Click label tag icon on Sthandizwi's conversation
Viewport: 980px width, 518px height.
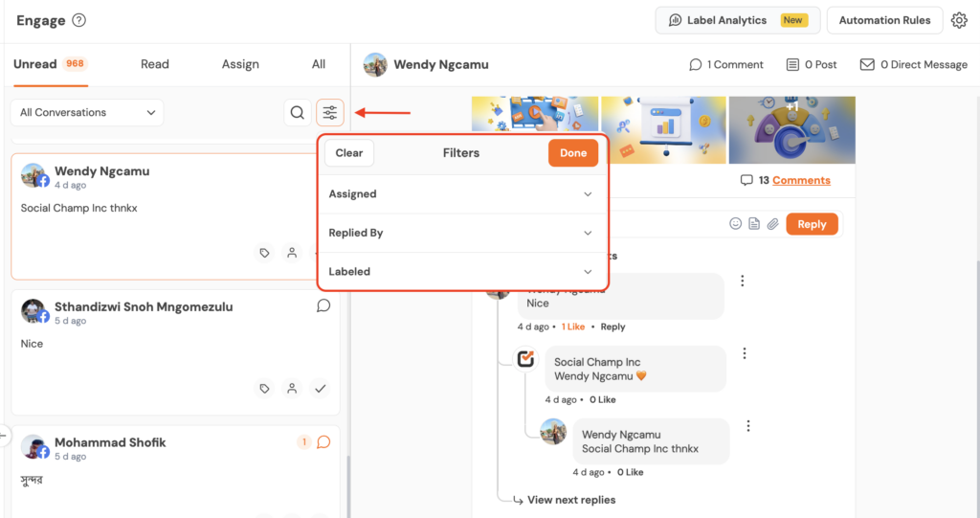[x=265, y=389]
